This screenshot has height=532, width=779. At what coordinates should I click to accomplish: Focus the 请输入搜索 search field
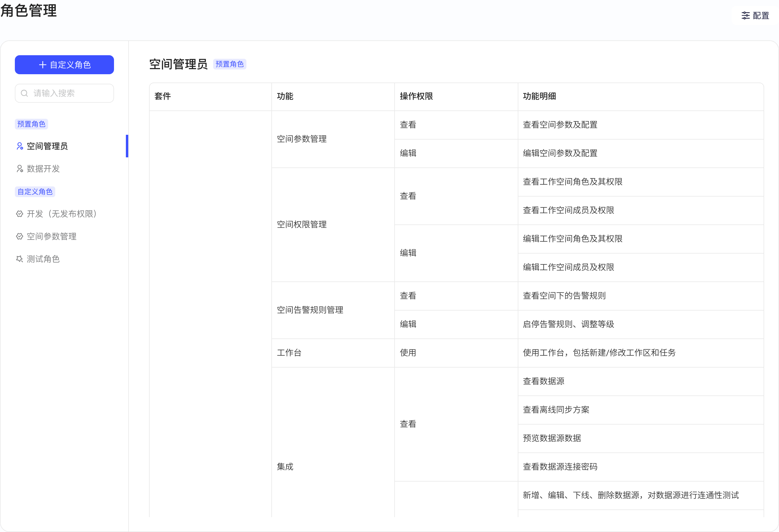[64, 93]
